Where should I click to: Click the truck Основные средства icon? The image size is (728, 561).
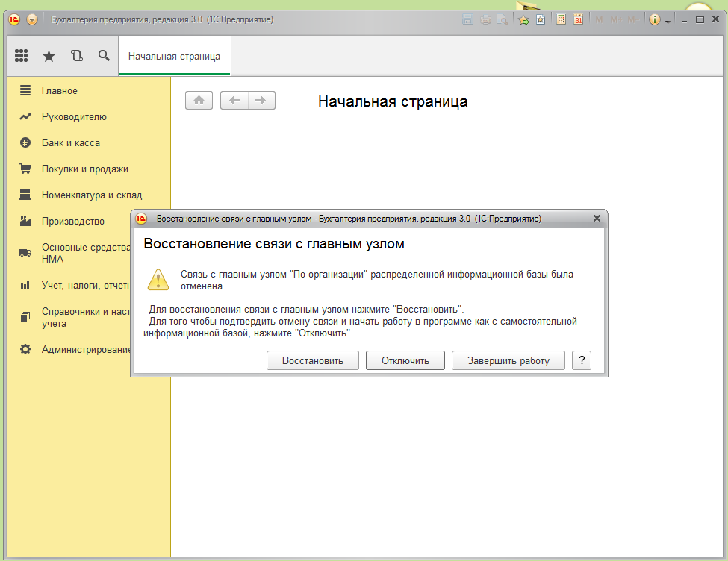[x=25, y=253]
